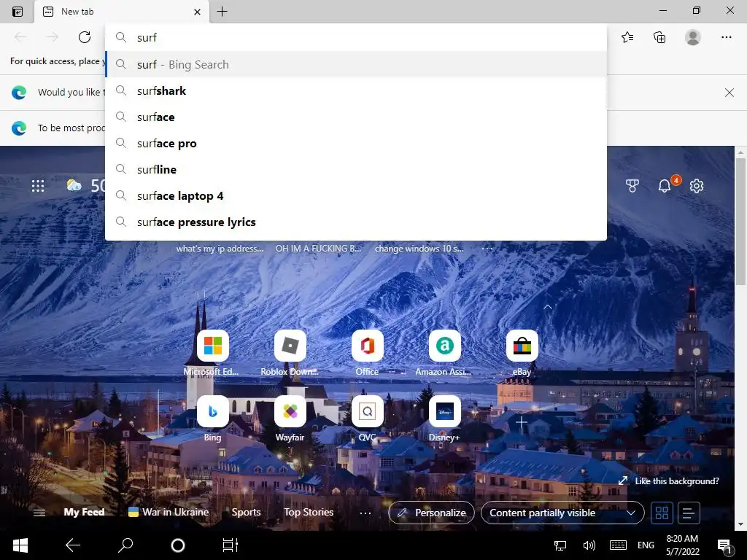Switch feed to list view
The height and width of the screenshot is (560, 747).
point(689,513)
